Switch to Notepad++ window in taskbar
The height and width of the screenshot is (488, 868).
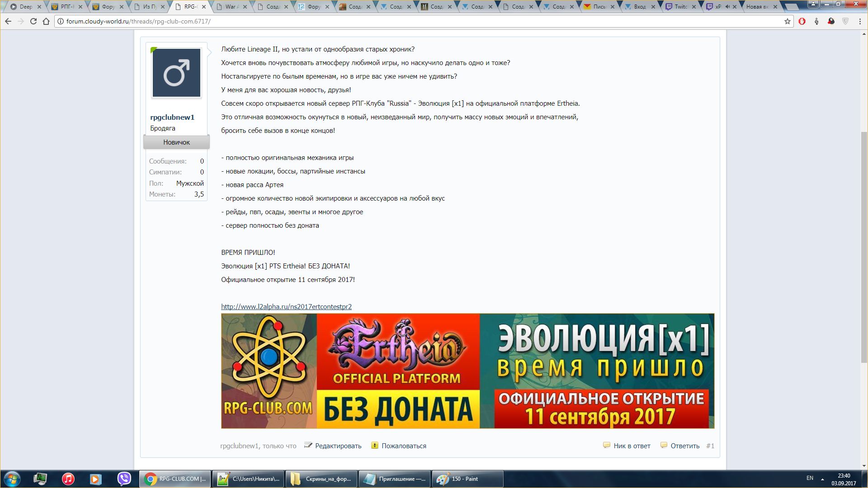[248, 479]
